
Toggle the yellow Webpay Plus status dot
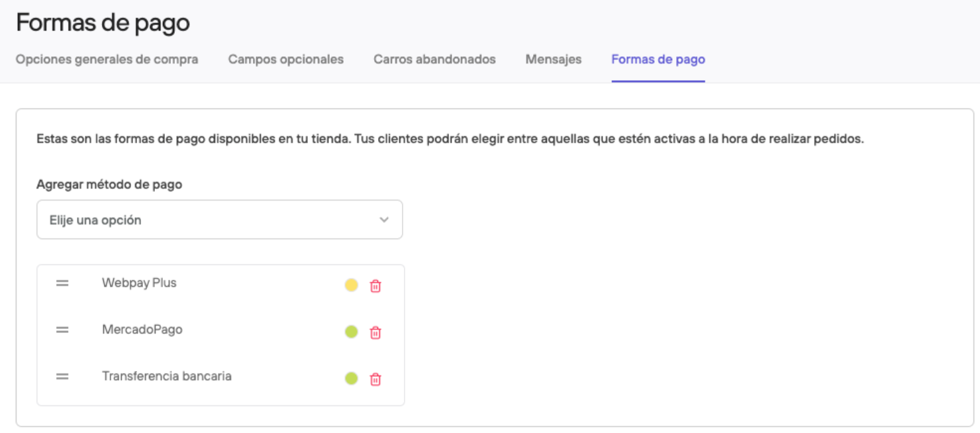pyautogui.click(x=352, y=285)
